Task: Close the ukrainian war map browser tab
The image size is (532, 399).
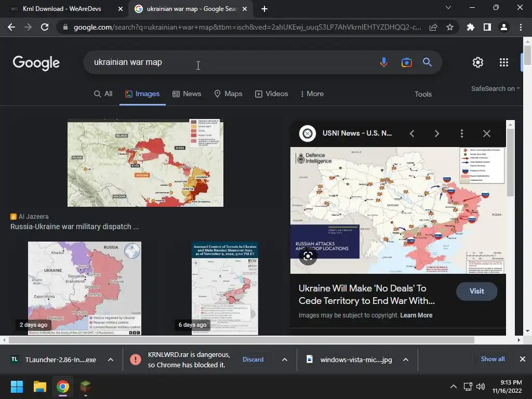Action: [245, 9]
